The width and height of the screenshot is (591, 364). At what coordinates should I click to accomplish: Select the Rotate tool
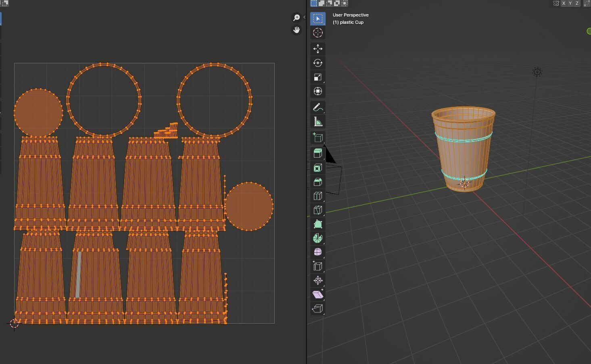pos(318,63)
